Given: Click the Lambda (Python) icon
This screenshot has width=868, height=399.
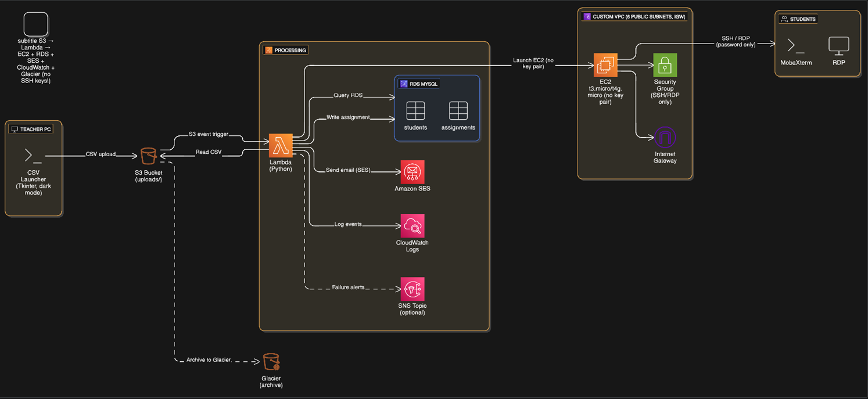Looking at the screenshot, I should pos(281,145).
